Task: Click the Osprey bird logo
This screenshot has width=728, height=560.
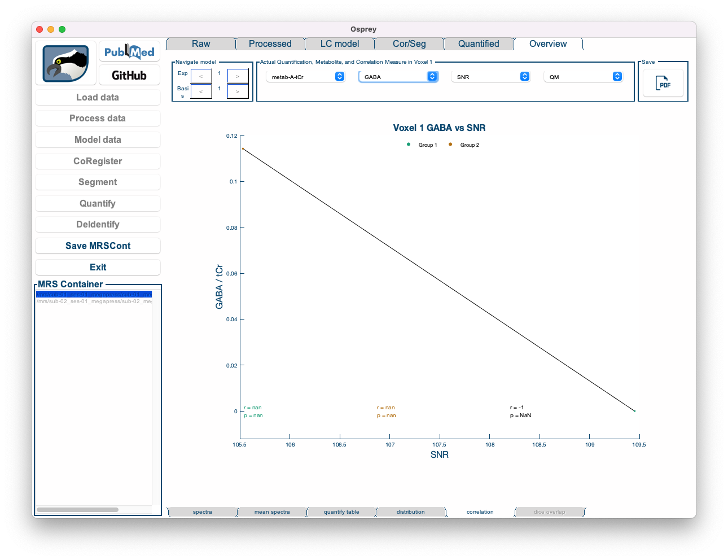Action: 66,63
